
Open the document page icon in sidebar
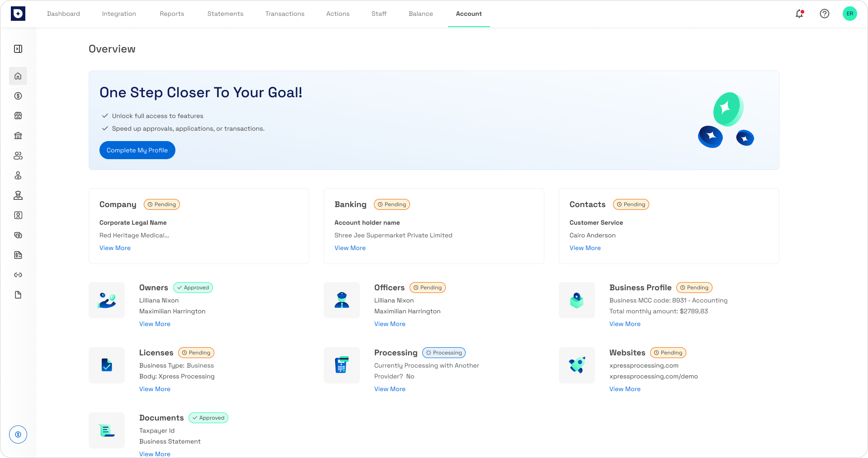click(x=18, y=295)
